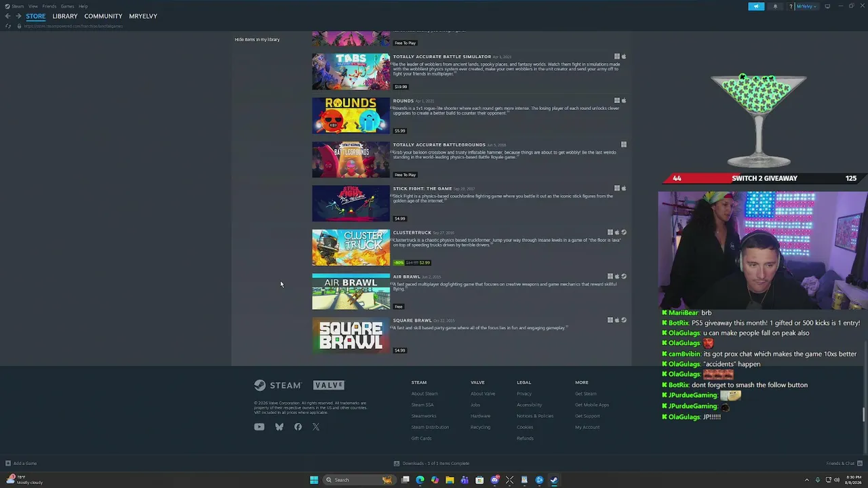868x488 pixels.
Task: Open Totally Accurate Battle Simulator thumbnail
Action: [351, 71]
